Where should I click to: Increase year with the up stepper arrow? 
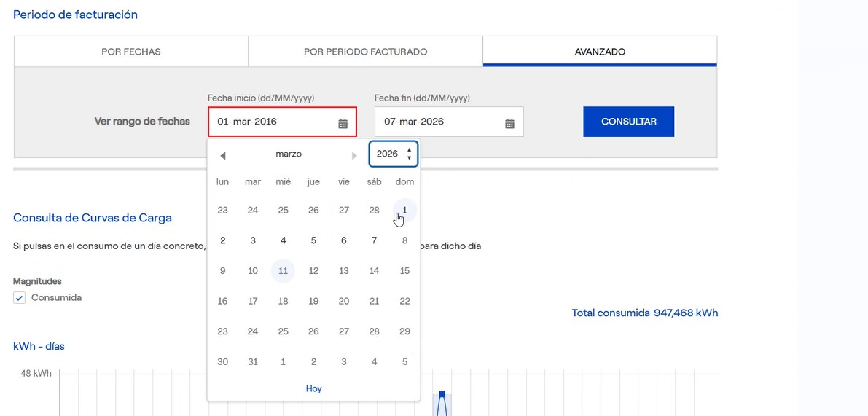(x=409, y=150)
